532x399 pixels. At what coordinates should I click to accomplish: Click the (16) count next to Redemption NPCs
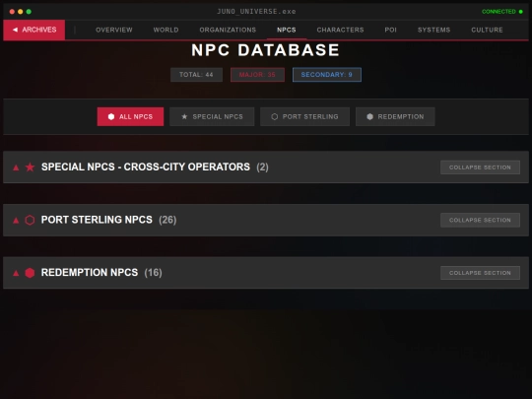coord(153,273)
